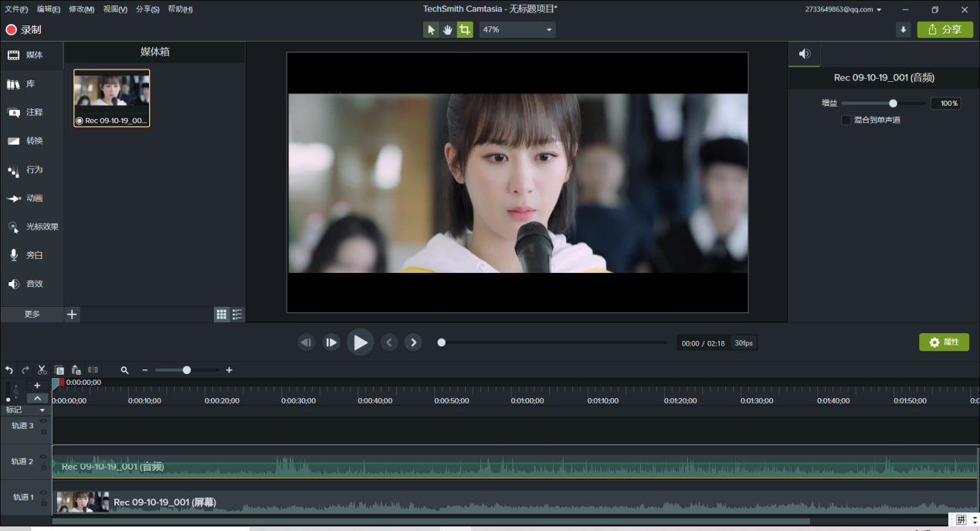Expand the 标记 marker dropdown arrow

point(42,410)
